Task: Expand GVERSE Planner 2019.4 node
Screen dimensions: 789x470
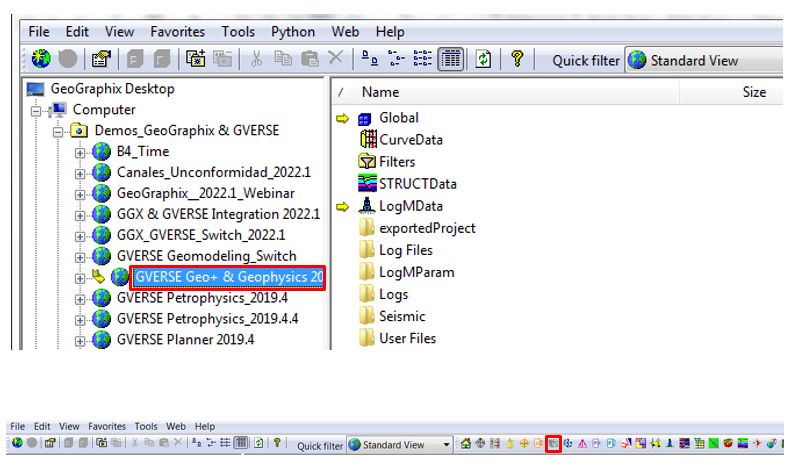Action: coord(80,341)
